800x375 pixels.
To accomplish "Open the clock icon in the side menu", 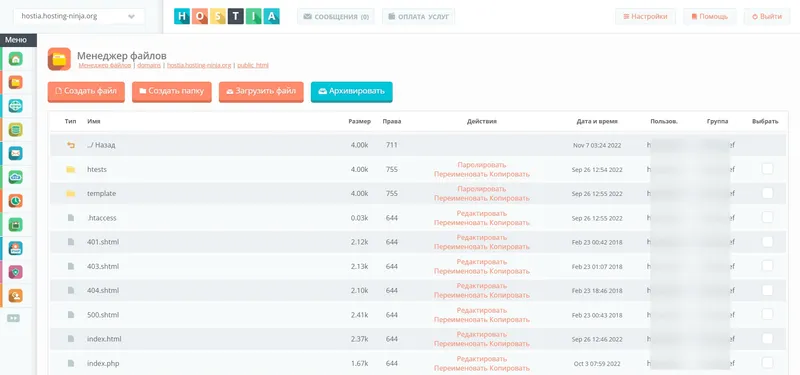I will coord(16,201).
